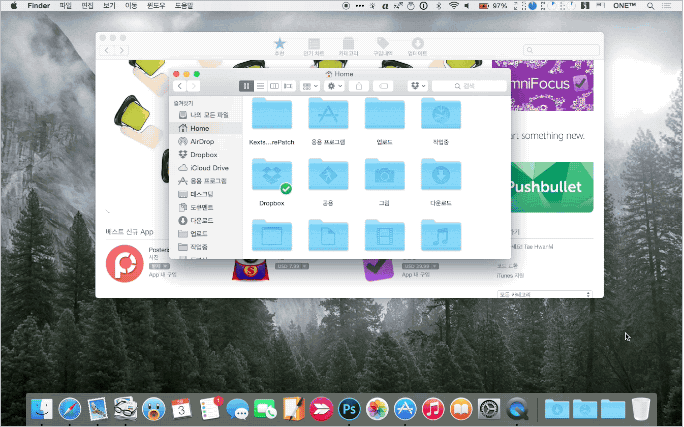Viewport: 684px width, 427px height.
Task: Open the Dropbox toolbar dropdown
Action: click(418, 86)
